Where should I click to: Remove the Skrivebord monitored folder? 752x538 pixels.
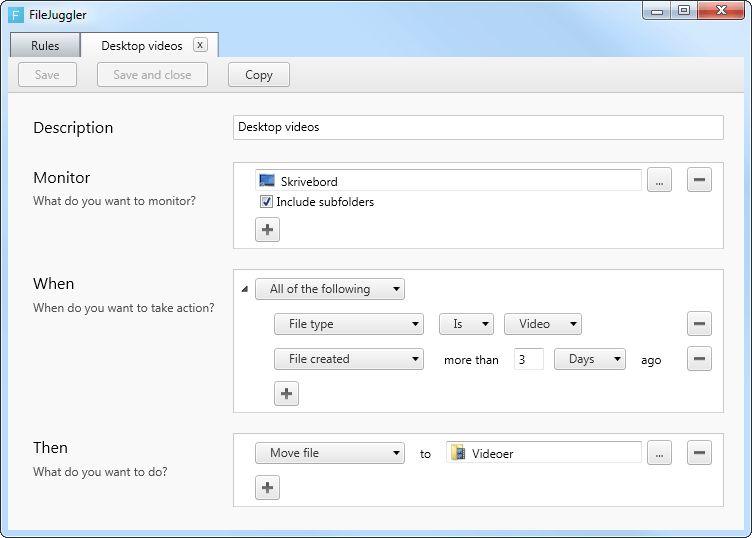point(699,180)
